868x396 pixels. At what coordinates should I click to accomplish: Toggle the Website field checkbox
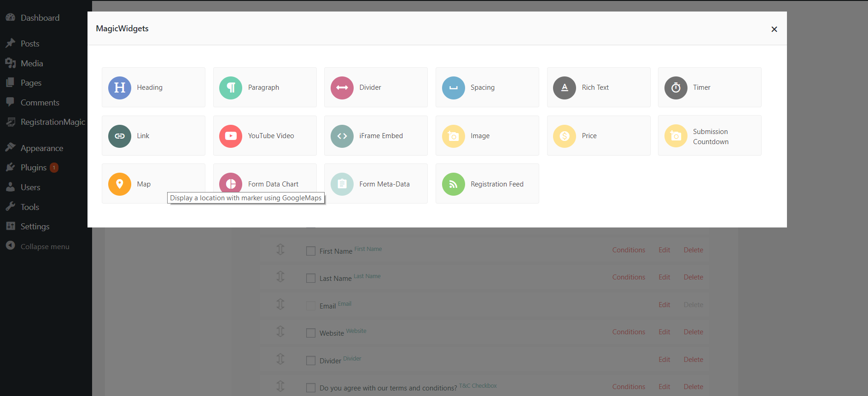point(311,333)
